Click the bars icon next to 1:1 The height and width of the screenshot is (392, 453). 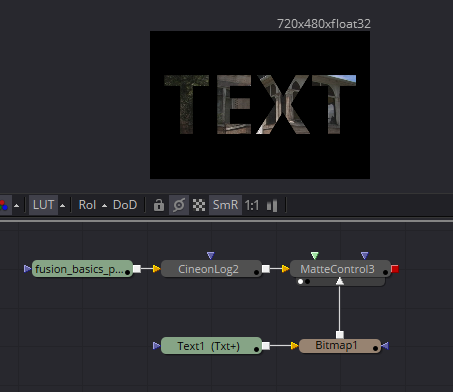click(x=272, y=205)
